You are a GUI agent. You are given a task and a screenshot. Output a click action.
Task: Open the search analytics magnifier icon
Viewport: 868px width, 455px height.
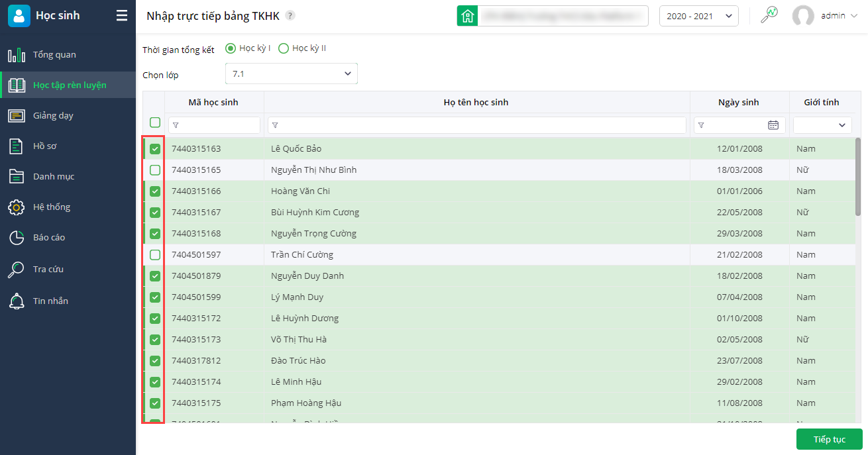point(769,15)
